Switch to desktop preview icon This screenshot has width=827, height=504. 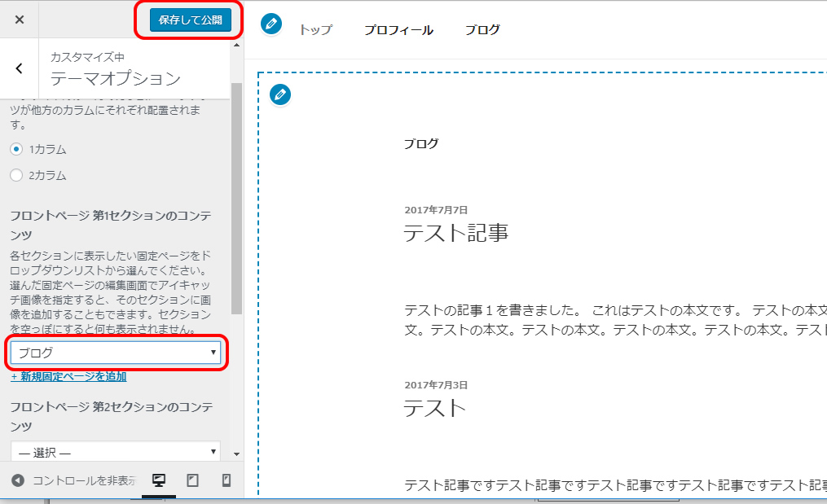pyautogui.click(x=160, y=480)
